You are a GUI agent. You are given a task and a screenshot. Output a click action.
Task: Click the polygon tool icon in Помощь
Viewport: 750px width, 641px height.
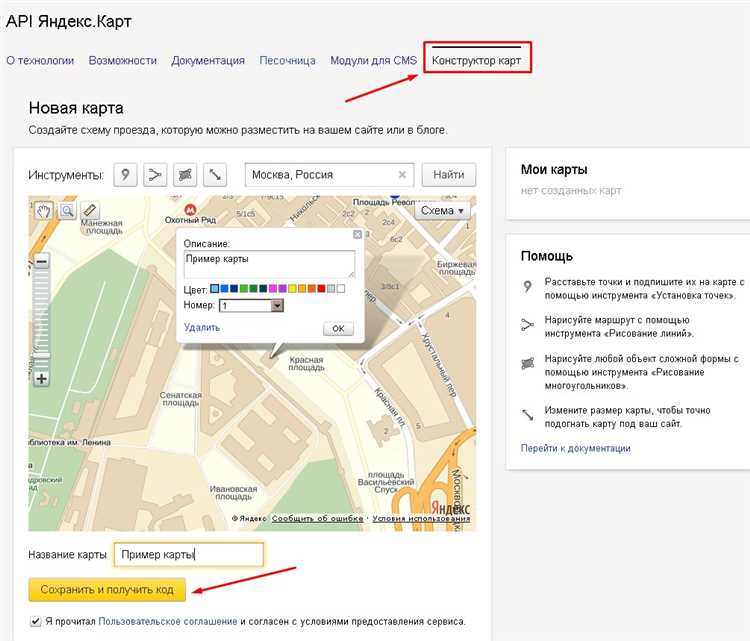point(527,364)
